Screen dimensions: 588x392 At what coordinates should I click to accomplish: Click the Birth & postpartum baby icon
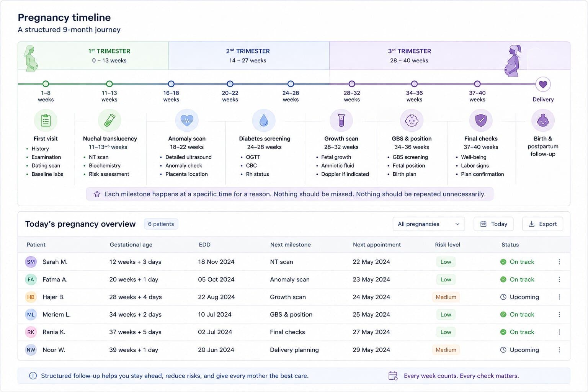coord(543,120)
